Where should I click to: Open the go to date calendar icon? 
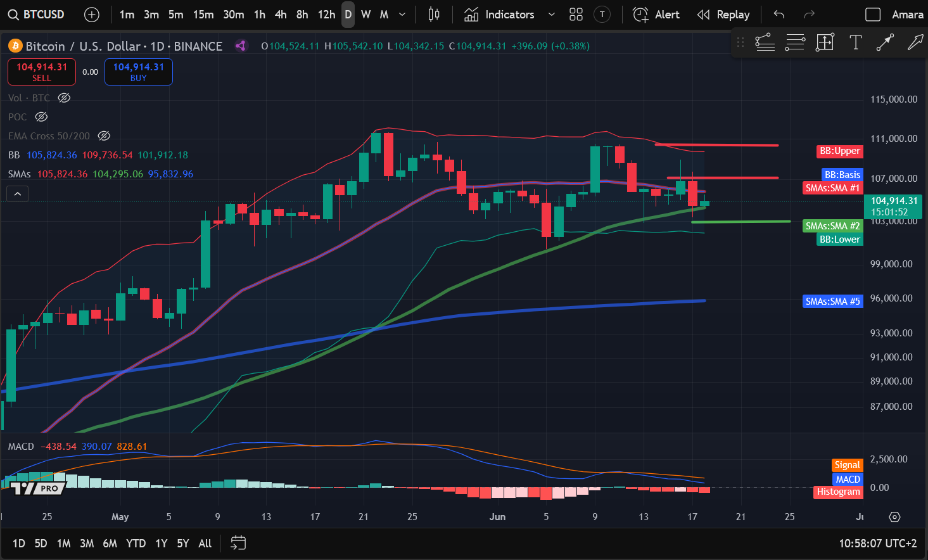[238, 544]
